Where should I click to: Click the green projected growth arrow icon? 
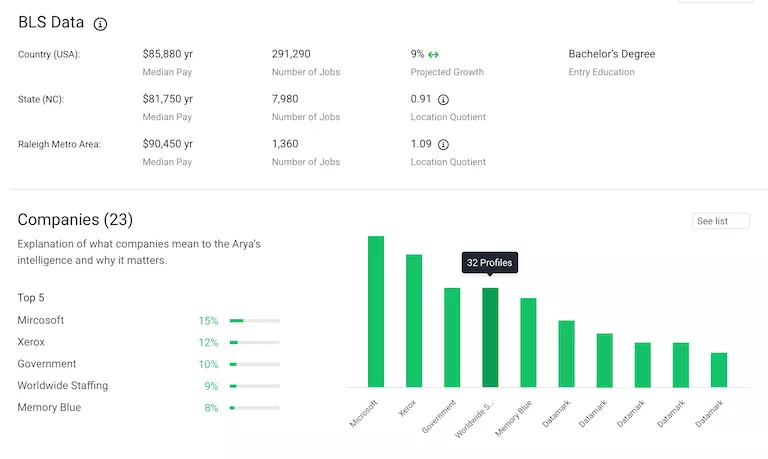coord(433,54)
